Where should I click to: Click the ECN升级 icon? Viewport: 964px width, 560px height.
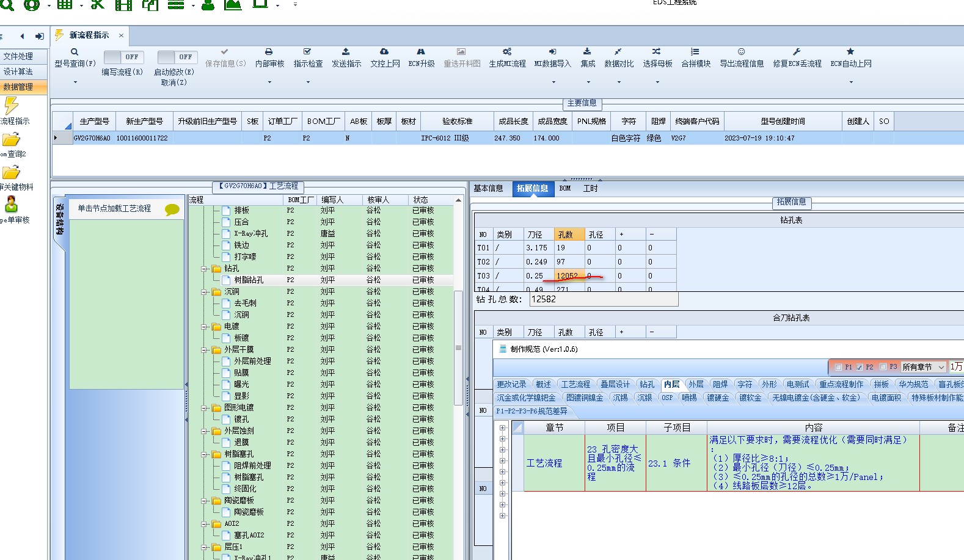(x=421, y=52)
